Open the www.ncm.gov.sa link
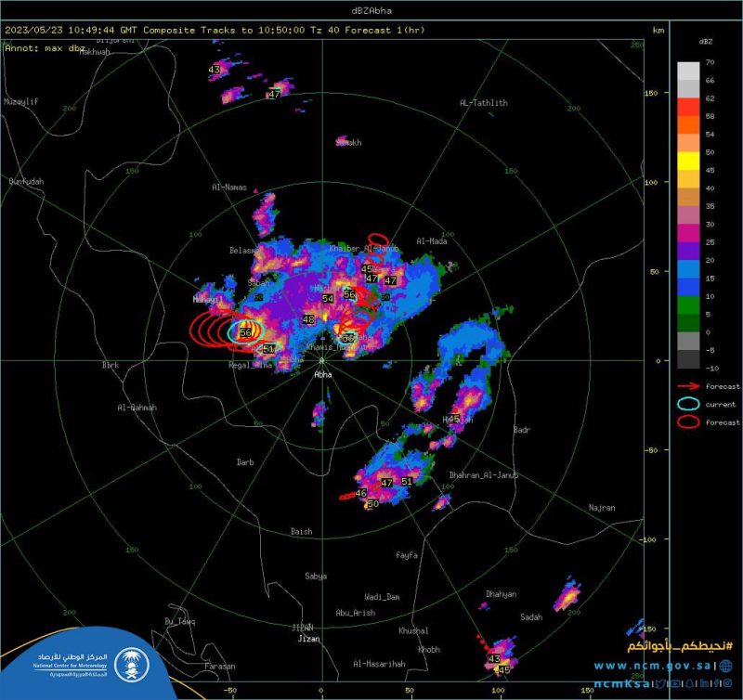 click(x=652, y=666)
